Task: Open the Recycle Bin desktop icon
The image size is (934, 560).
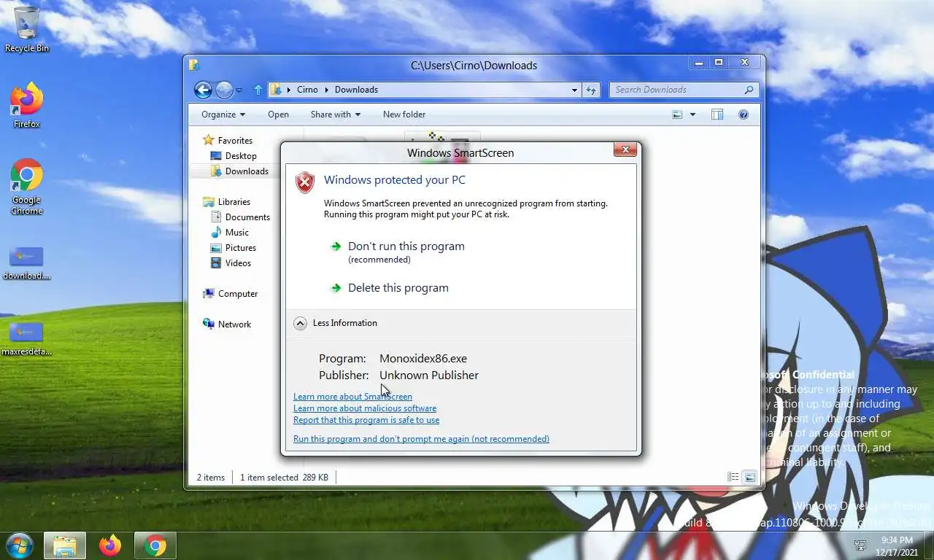Action: tap(27, 29)
